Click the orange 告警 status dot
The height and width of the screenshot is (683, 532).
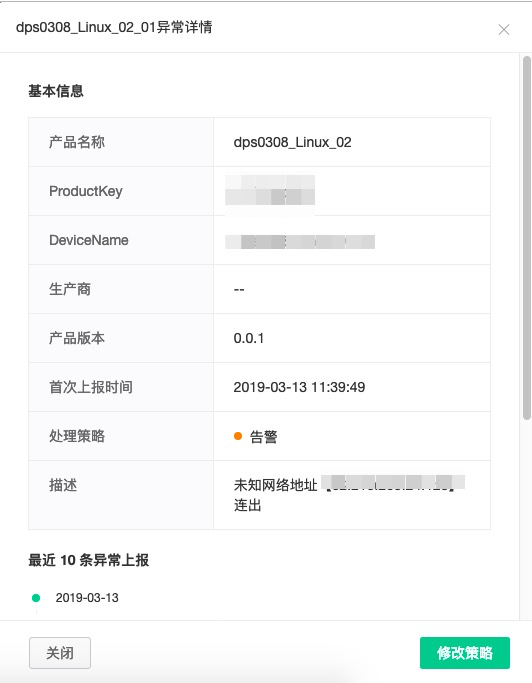(238, 436)
